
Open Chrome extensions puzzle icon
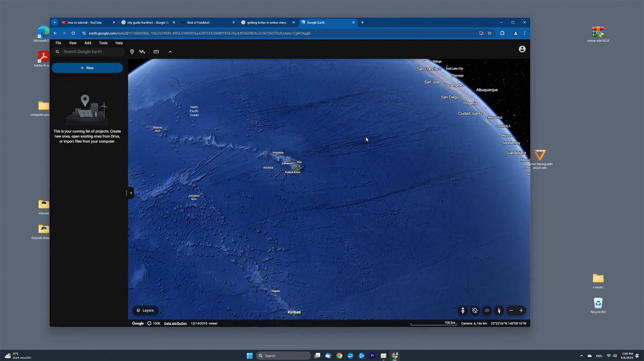pyautogui.click(x=502, y=33)
